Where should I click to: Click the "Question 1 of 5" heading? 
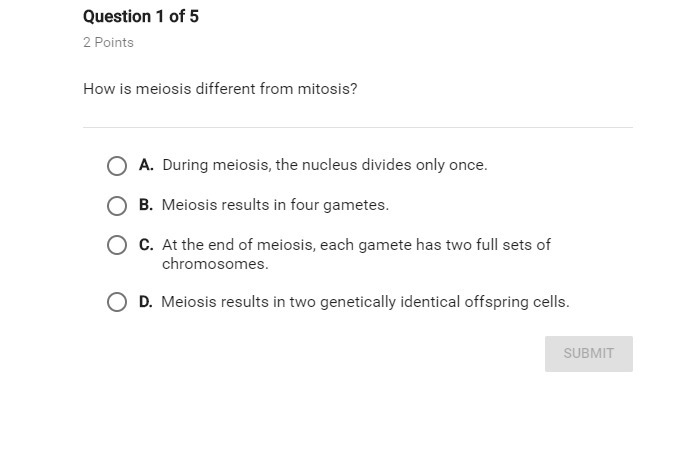(x=141, y=17)
